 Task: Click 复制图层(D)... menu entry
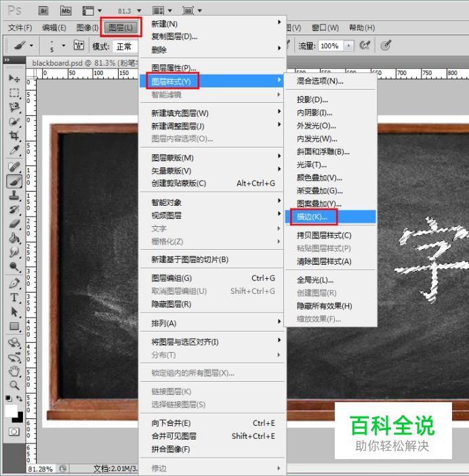(212, 37)
